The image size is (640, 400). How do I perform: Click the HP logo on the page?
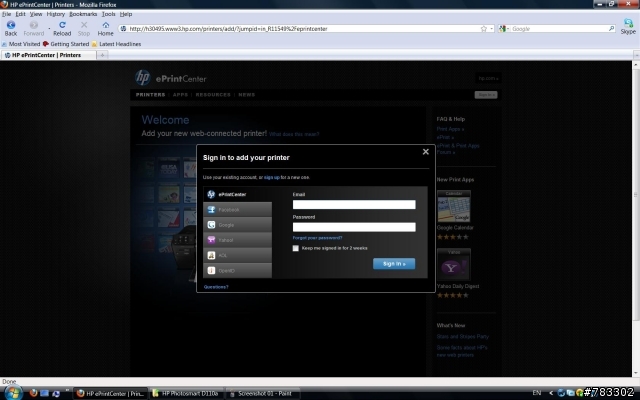coord(142,78)
